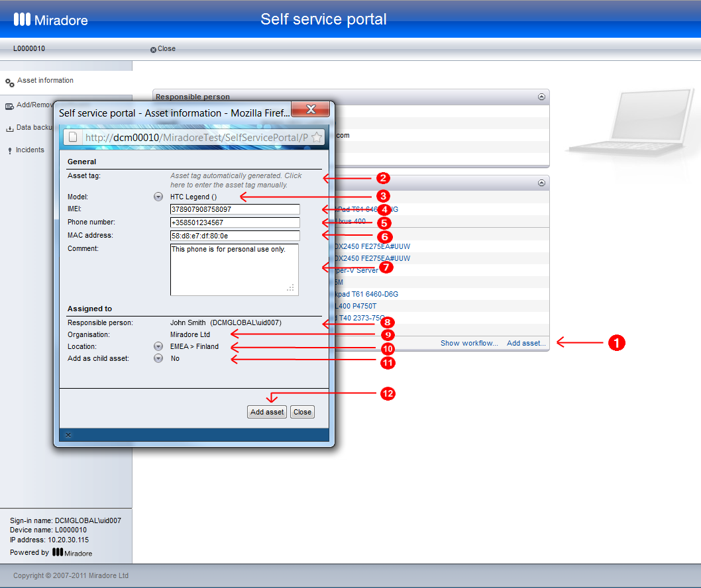Image resolution: width=701 pixels, height=588 pixels.
Task: Click the page icon in address bar
Action: click(x=73, y=137)
